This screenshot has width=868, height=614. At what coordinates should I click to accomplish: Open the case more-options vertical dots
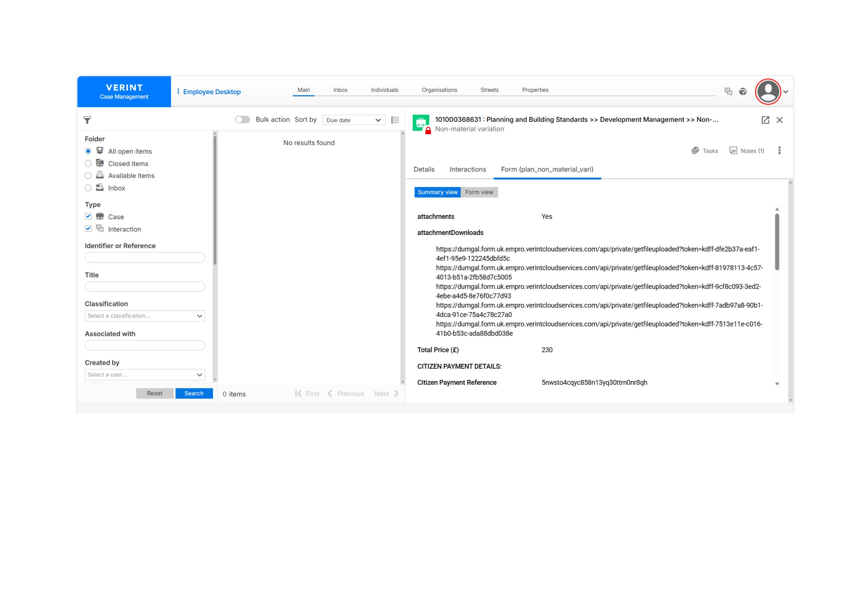pos(779,150)
